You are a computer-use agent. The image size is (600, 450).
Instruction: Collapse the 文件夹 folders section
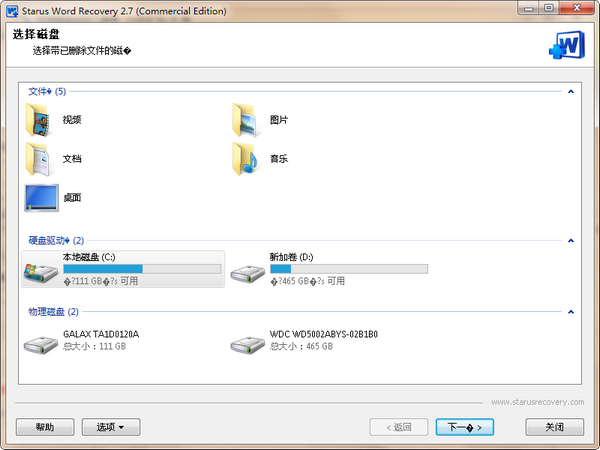pos(570,92)
